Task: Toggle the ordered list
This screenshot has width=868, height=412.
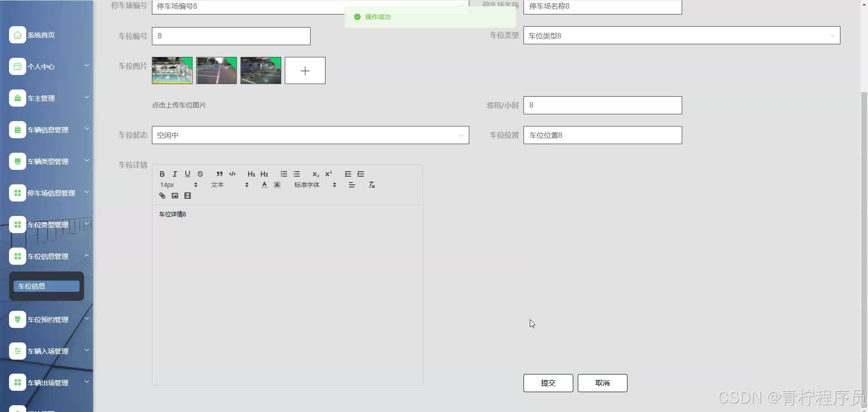Action: click(284, 174)
